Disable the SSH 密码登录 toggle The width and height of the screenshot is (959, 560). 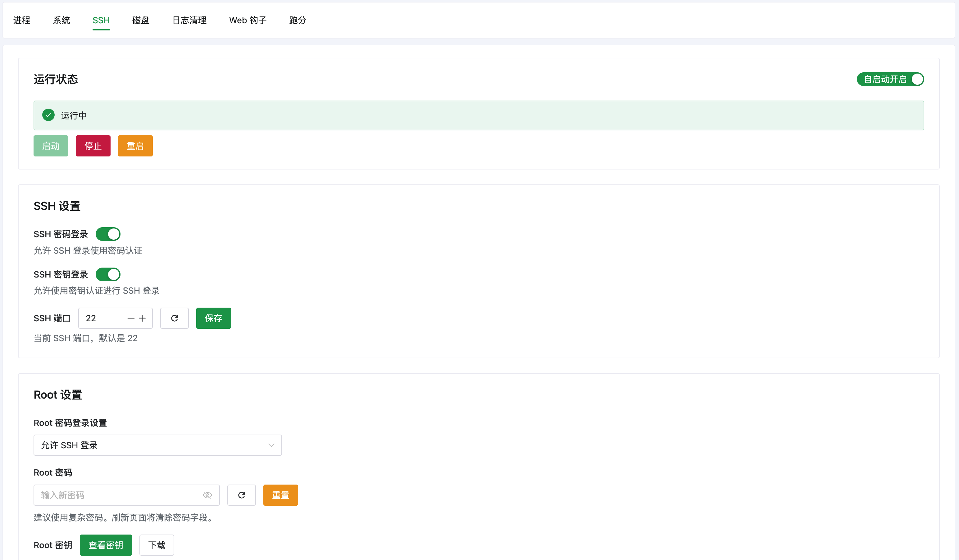108,233
